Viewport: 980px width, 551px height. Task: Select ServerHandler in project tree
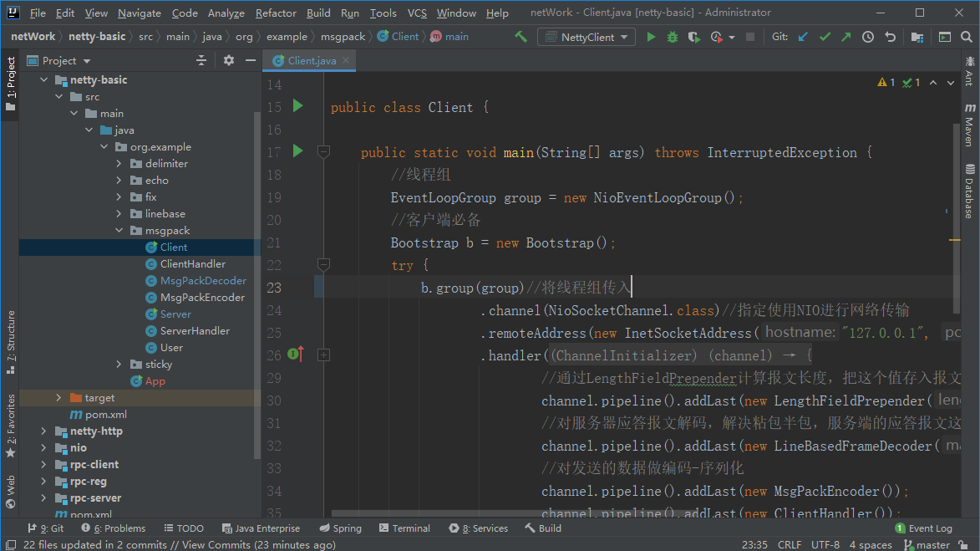point(195,330)
